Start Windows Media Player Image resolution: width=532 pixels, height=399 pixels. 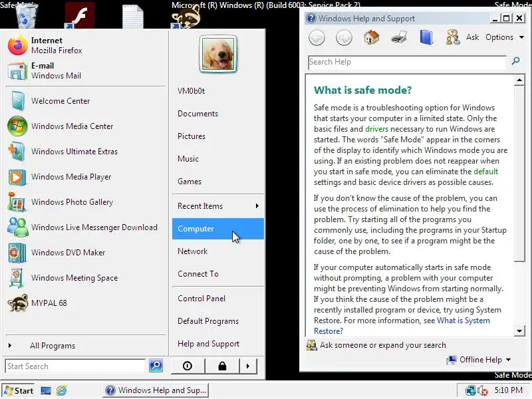tap(86, 176)
